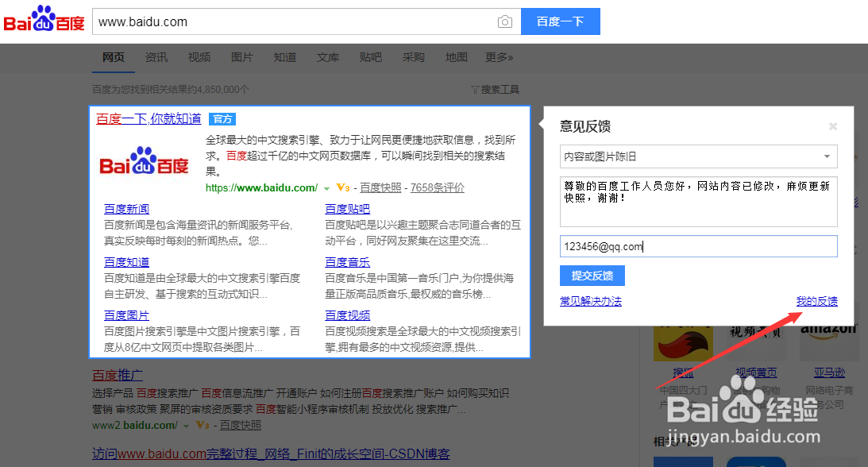Open the 百度视频 sublink
Image resolution: width=868 pixels, height=467 pixels.
pos(347,315)
